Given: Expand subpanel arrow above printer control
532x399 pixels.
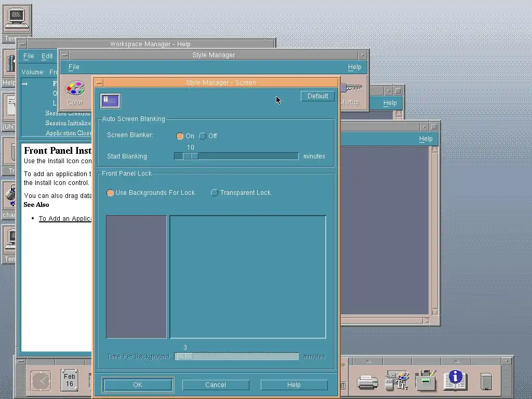Looking at the screenshot, I should [x=368, y=362].
